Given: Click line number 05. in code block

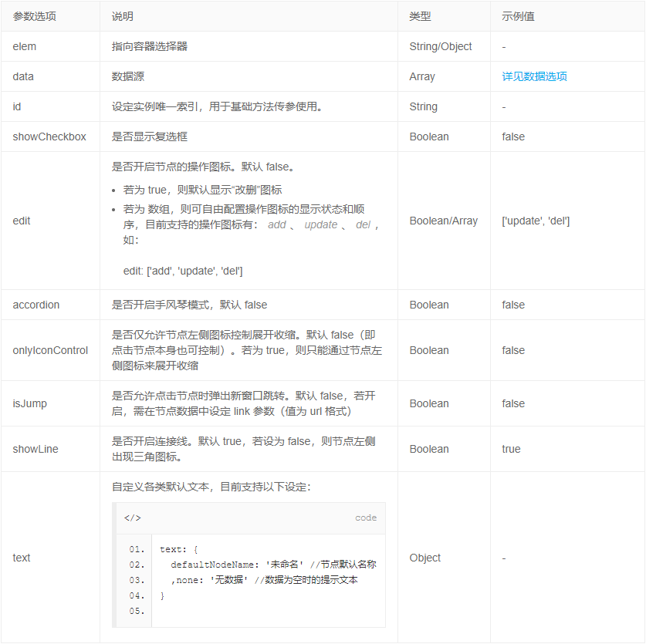Looking at the screenshot, I should click(137, 611).
